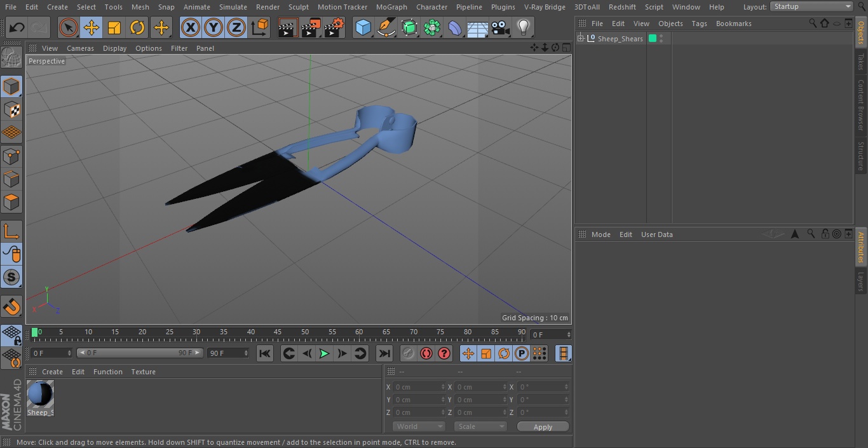The height and width of the screenshot is (448, 868).
Task: Add a Subdivision Surface generator
Action: 409,28
